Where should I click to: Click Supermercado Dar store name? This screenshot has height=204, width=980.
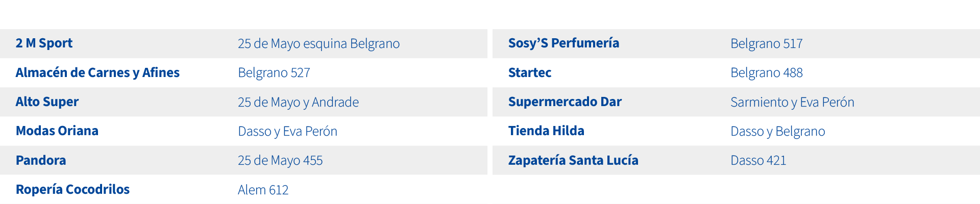565,102
